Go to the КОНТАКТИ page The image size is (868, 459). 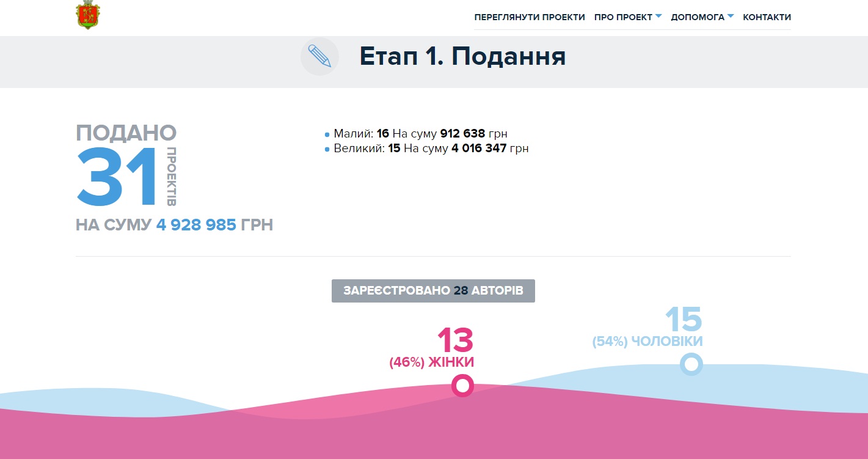[x=767, y=17]
